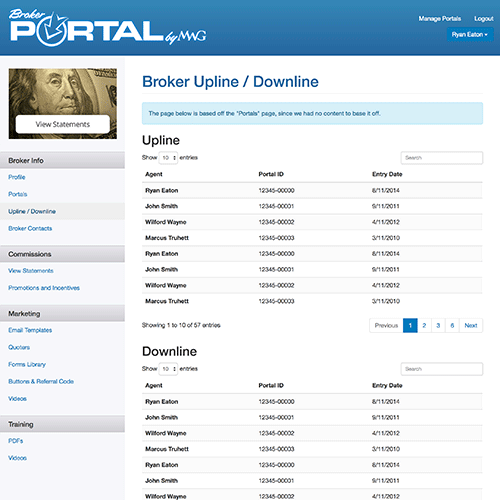Open the Forms Library link
The image size is (500, 500).
(x=27, y=364)
